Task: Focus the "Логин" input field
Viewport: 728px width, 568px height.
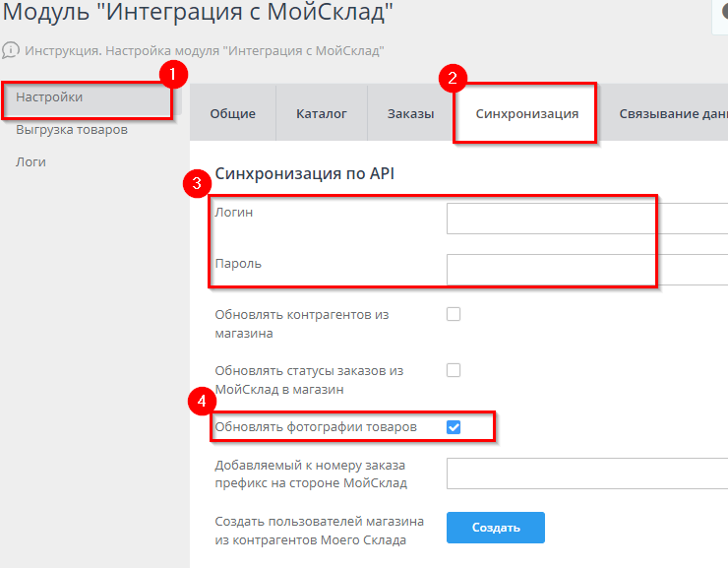Action: pyautogui.click(x=587, y=219)
